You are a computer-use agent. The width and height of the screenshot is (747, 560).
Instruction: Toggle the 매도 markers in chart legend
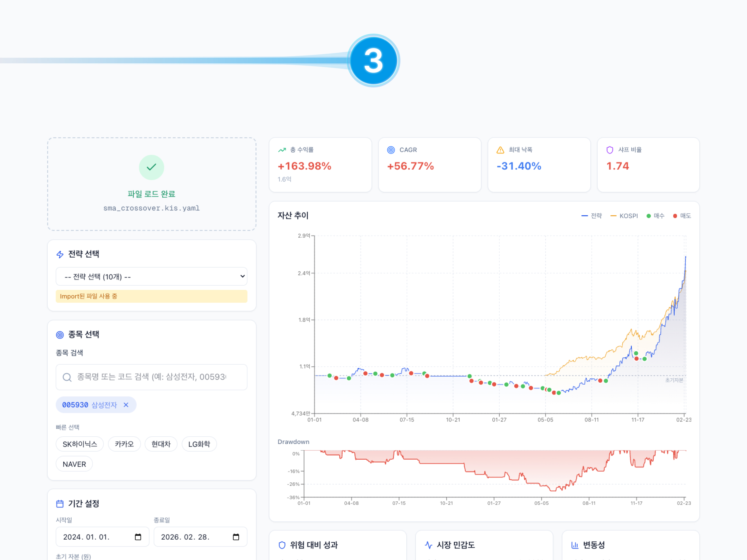[682, 216]
